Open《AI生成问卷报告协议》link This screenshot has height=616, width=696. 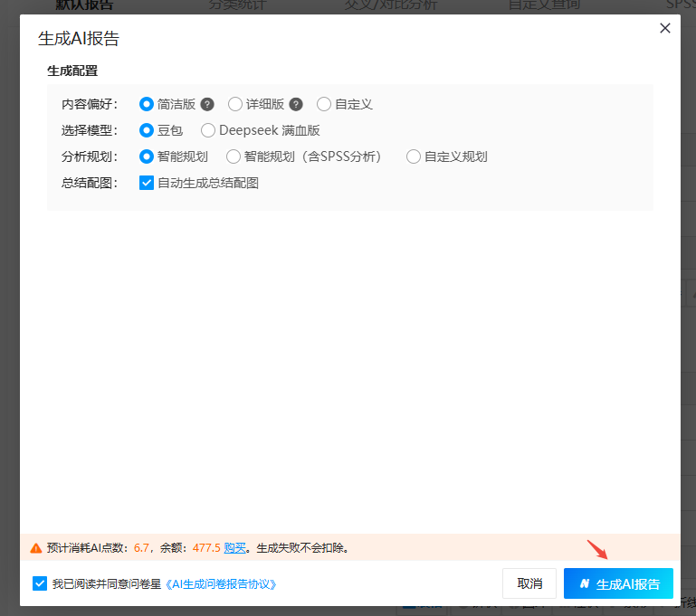221,584
